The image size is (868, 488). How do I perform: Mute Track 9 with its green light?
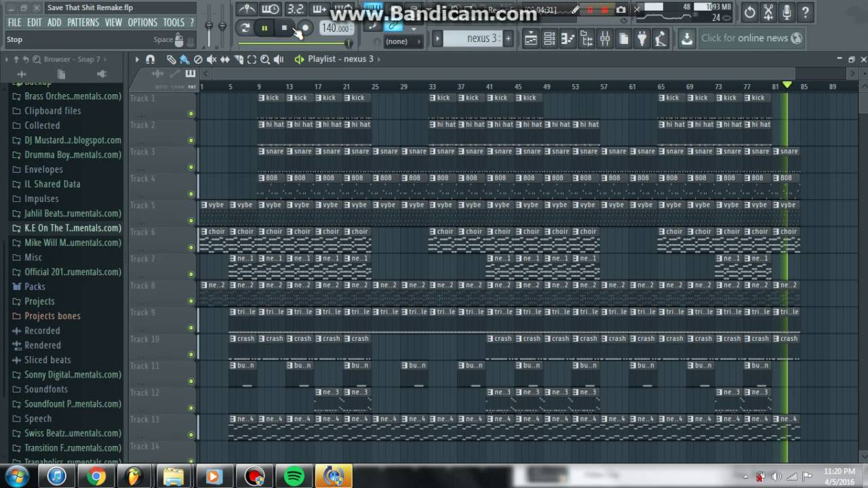191,327
